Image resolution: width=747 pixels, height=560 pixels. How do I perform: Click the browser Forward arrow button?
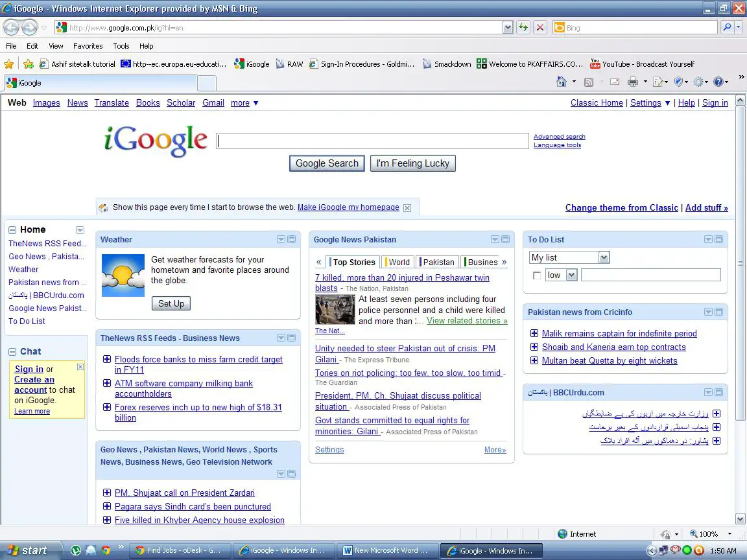[x=30, y=28]
